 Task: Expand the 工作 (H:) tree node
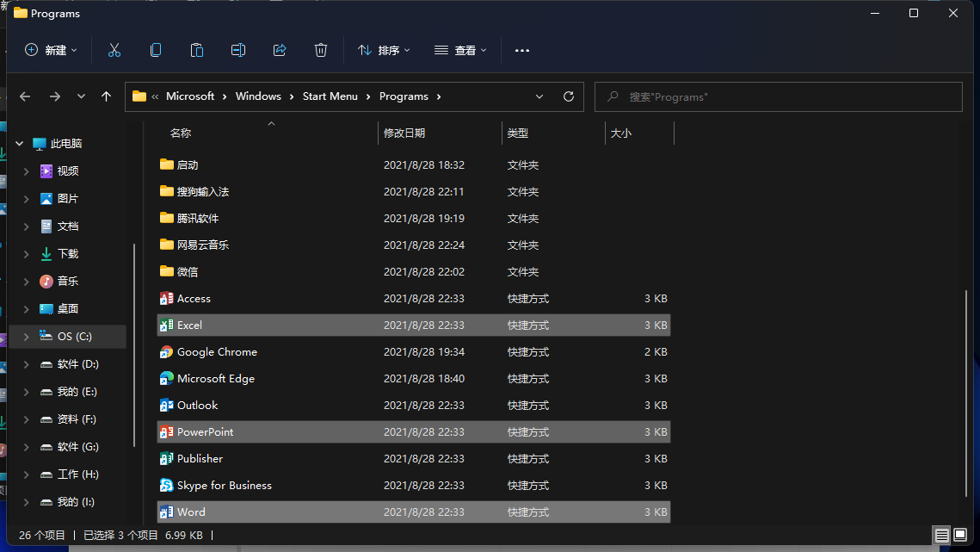tap(27, 474)
